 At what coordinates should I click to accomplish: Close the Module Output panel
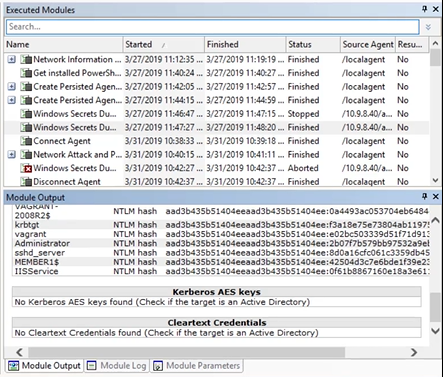click(x=435, y=196)
